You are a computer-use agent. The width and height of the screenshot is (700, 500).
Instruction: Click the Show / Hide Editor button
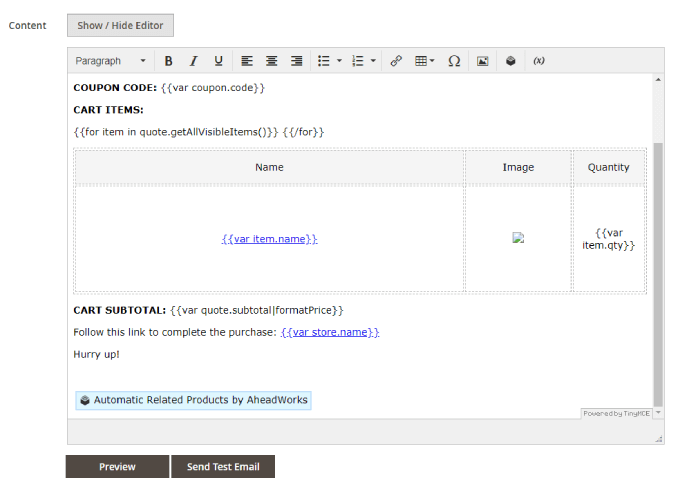click(x=121, y=25)
